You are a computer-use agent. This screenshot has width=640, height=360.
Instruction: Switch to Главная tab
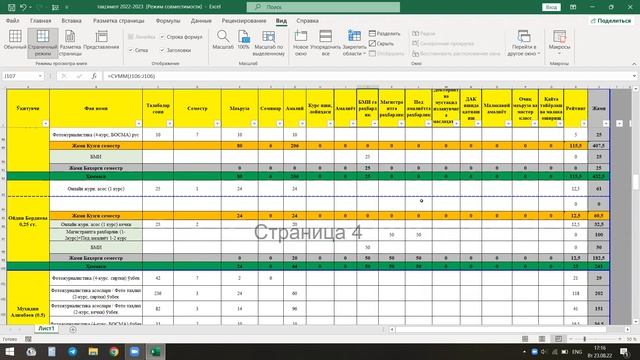coord(40,20)
